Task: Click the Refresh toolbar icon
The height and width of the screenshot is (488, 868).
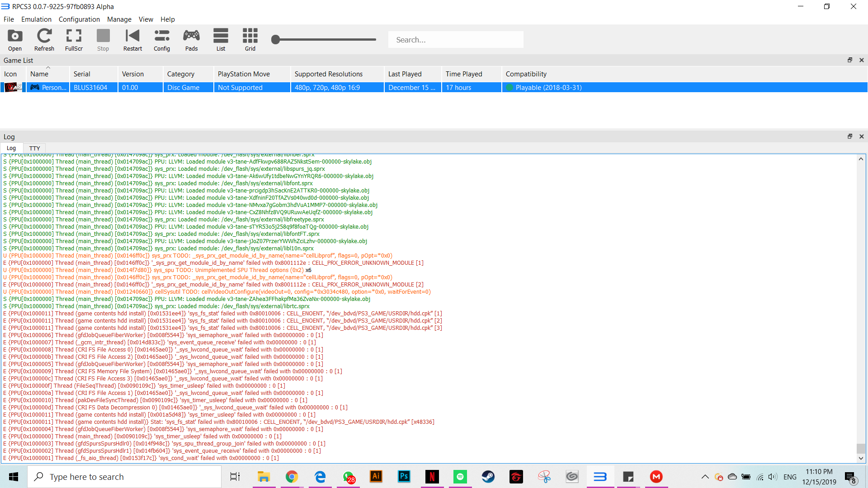Action: [x=44, y=40]
